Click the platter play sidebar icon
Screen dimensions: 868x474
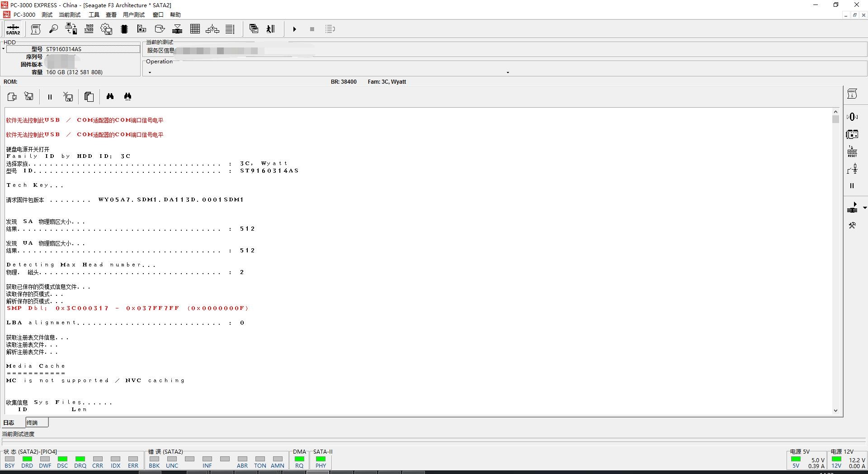pos(852,208)
